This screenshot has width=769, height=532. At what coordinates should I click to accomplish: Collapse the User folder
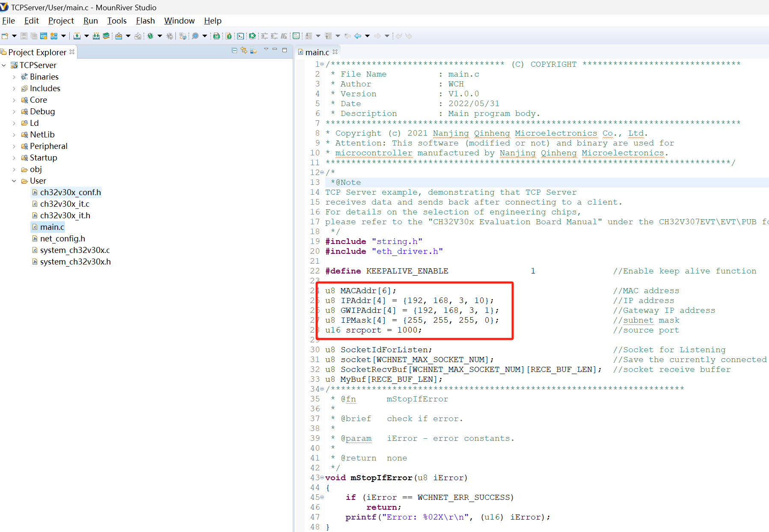tap(14, 181)
